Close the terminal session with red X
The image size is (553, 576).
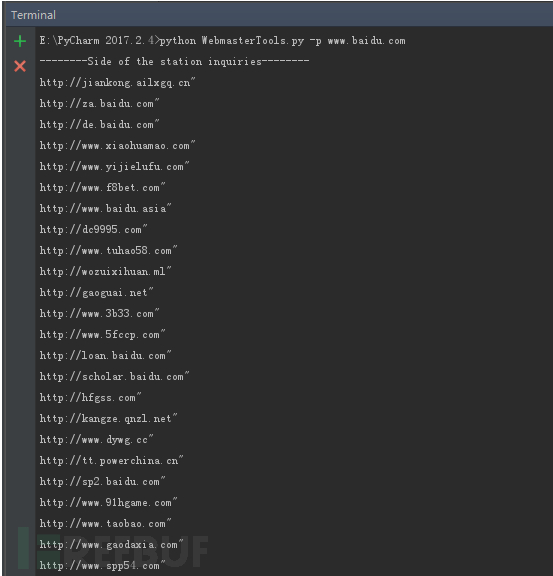click(20, 66)
